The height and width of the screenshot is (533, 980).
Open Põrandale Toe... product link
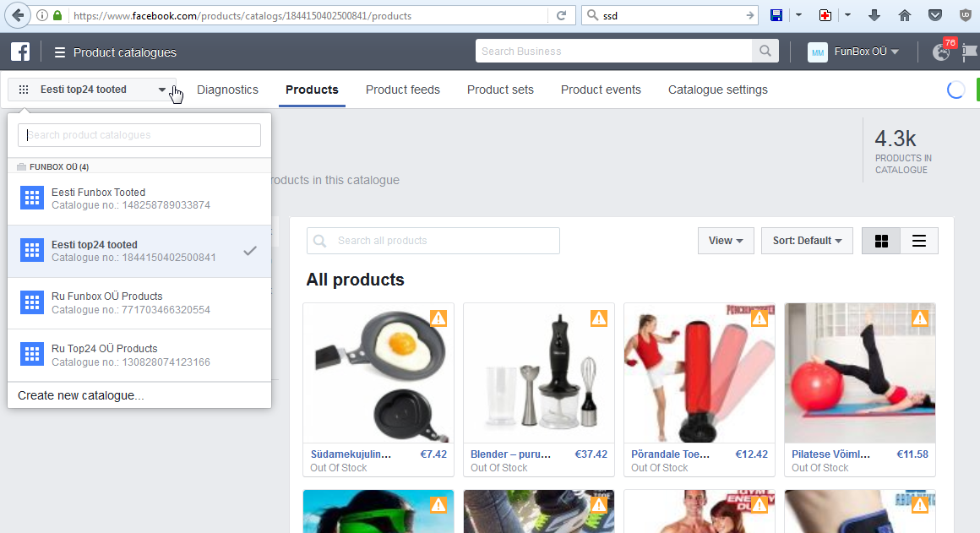pos(670,454)
